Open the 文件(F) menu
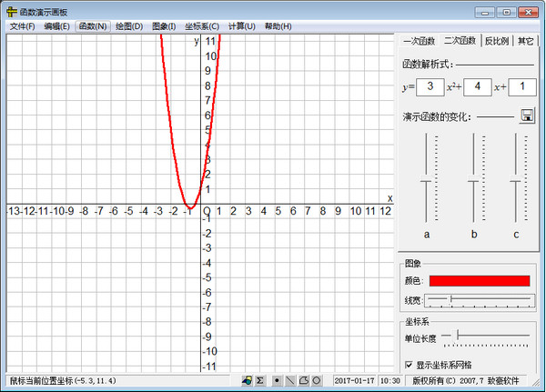The width and height of the screenshot is (546, 392). click(x=22, y=26)
